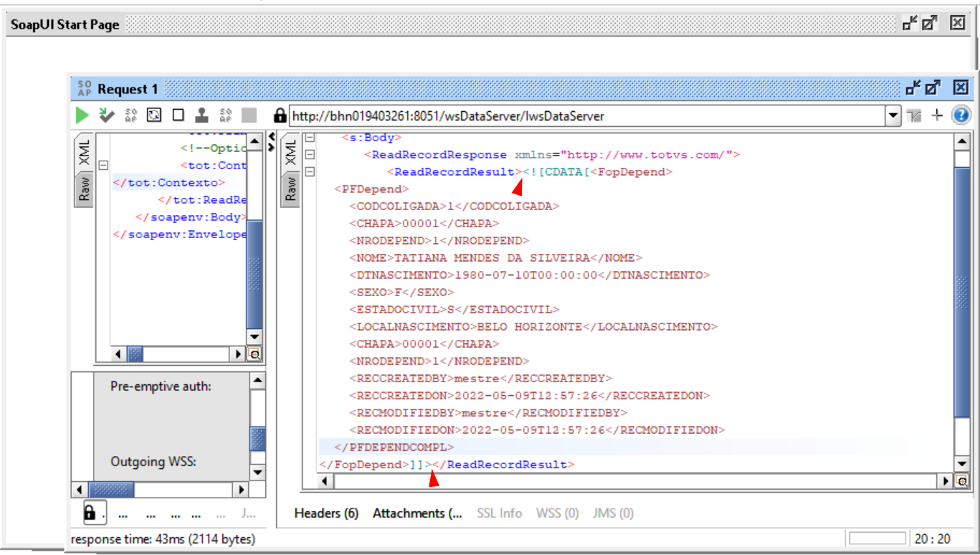Click the response time status text
Screen dimensions: 980x555
click(163, 539)
